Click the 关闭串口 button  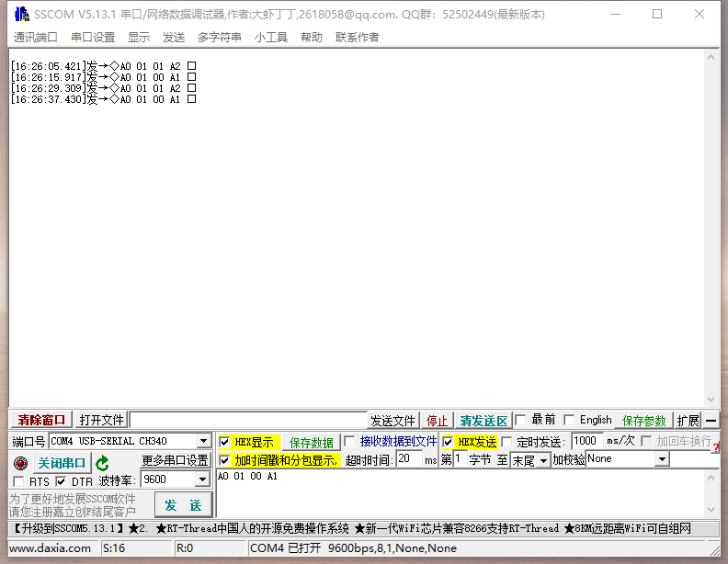click(x=62, y=463)
